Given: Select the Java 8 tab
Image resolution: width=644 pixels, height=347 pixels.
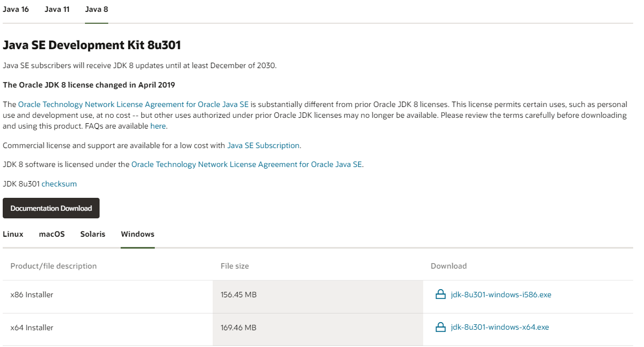Looking at the screenshot, I should (97, 10).
